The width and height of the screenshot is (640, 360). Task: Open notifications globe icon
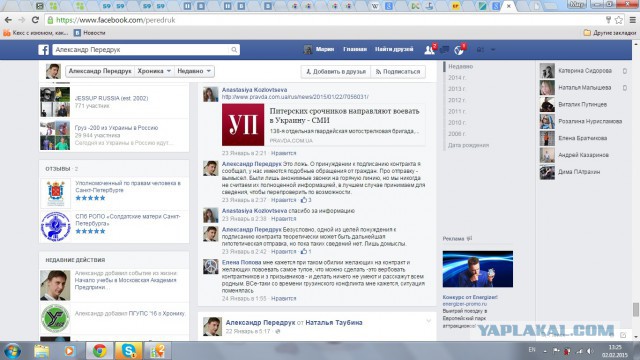click(459, 50)
